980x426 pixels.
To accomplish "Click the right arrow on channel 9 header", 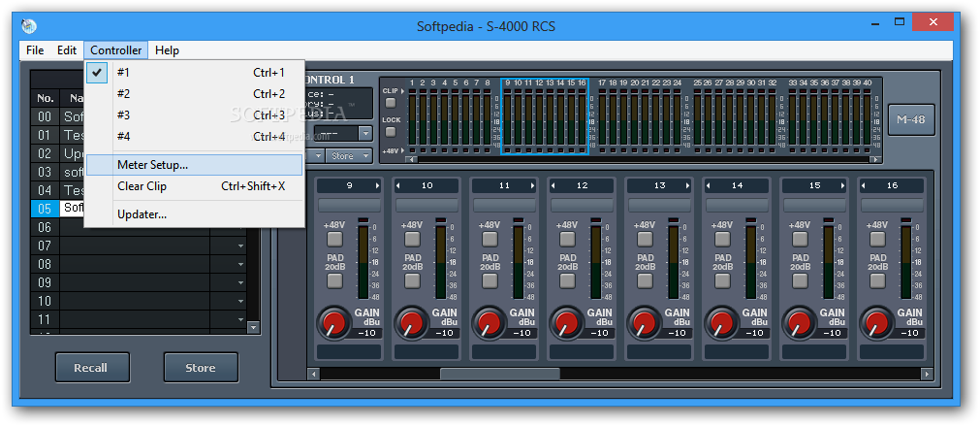I will point(377,185).
